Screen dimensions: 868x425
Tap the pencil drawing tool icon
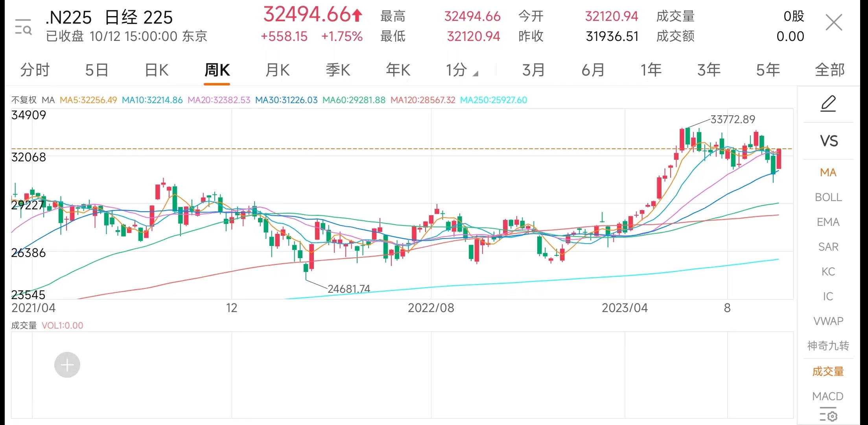coord(828,104)
